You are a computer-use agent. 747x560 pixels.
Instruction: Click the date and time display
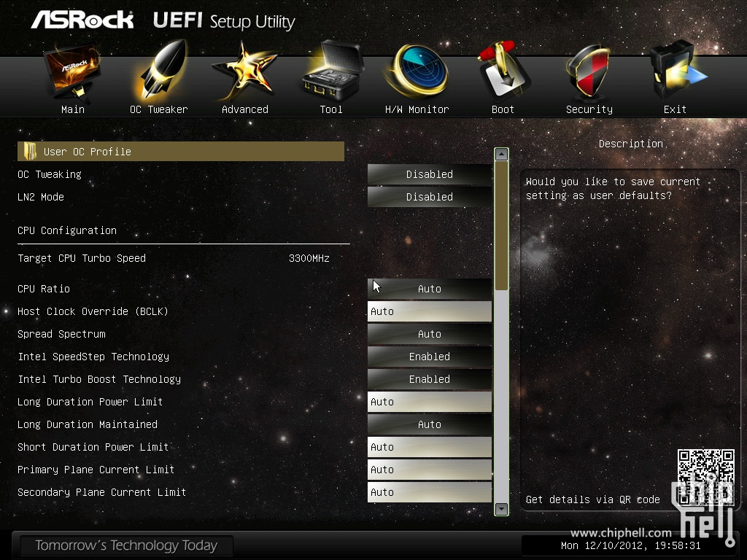click(x=631, y=545)
